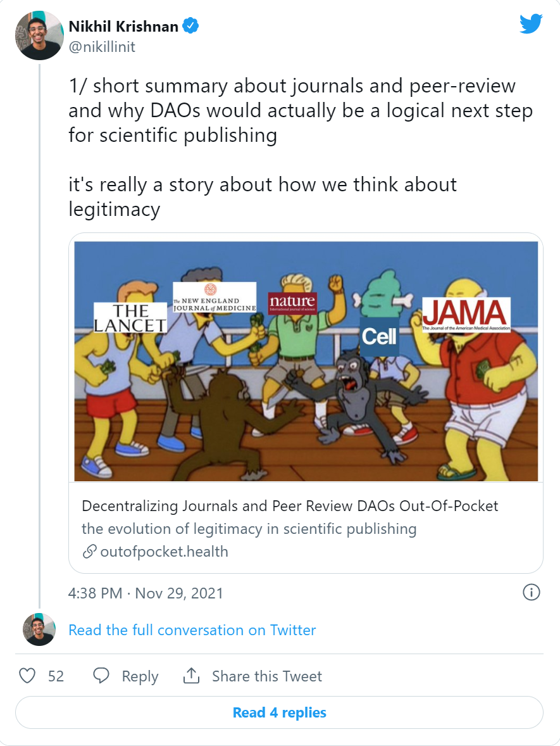Like the tweet with heart icon
The height and width of the screenshot is (746, 560).
pos(27,676)
